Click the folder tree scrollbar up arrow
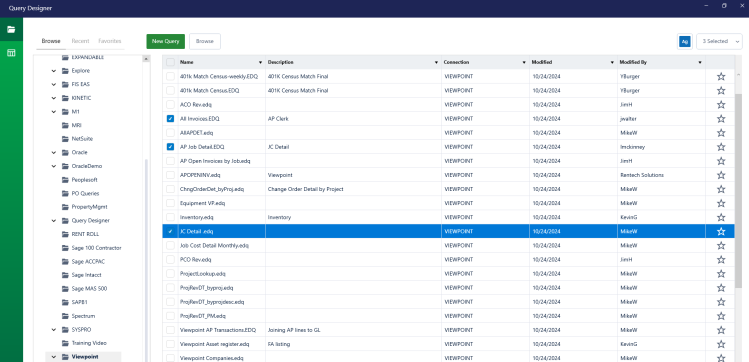This screenshot has width=749, height=362. (x=146, y=59)
